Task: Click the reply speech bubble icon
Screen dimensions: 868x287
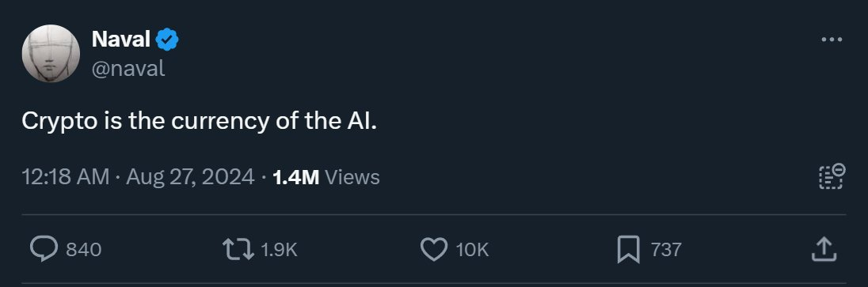Action: pyautogui.click(x=44, y=249)
